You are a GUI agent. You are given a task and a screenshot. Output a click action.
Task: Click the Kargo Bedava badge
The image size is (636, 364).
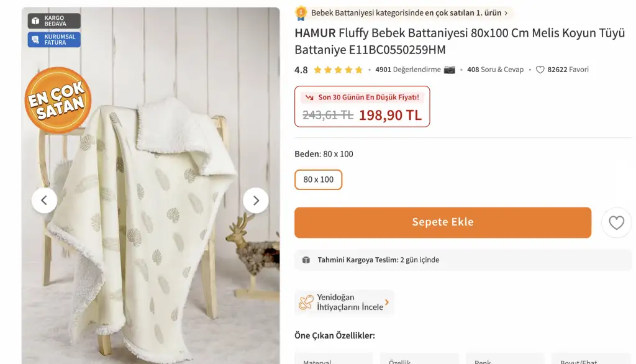point(54,21)
